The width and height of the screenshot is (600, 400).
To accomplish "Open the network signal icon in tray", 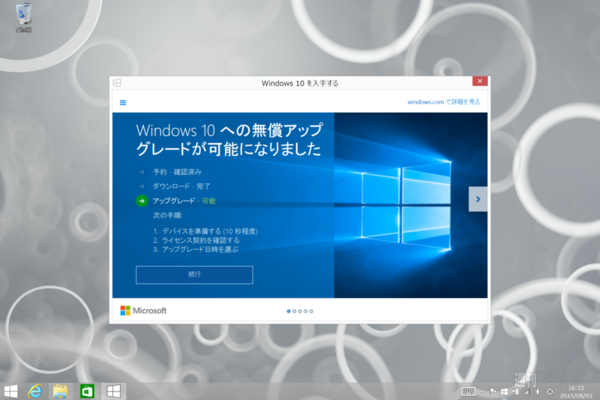I will 527,392.
